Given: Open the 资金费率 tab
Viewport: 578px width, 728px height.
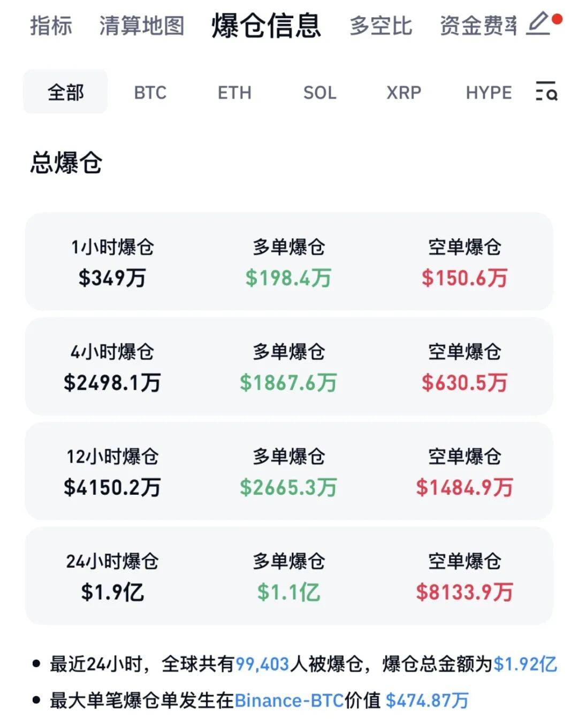Looking at the screenshot, I should tap(478, 26).
